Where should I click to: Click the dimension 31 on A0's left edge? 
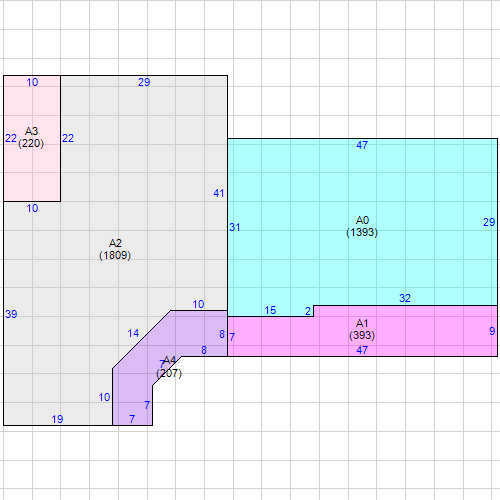click(235, 227)
